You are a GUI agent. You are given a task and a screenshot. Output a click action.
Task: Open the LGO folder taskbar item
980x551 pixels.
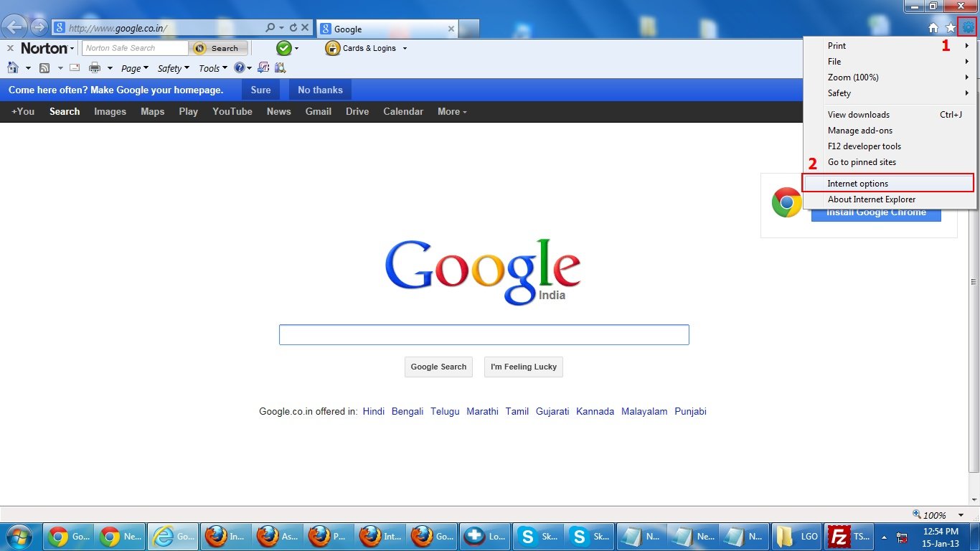click(797, 536)
